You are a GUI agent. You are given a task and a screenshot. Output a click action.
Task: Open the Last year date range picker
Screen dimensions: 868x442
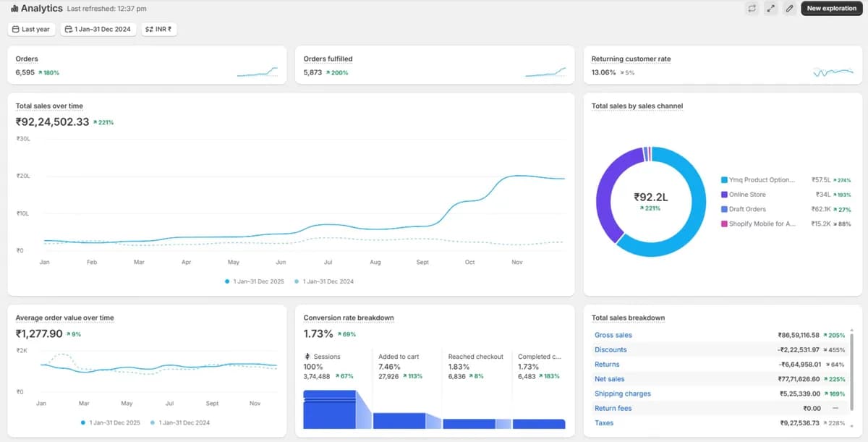tap(31, 30)
